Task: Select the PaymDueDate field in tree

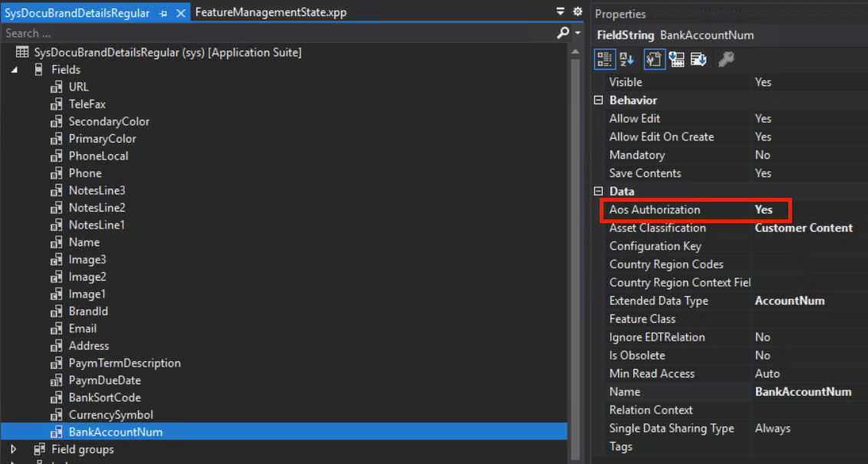Action: point(104,380)
